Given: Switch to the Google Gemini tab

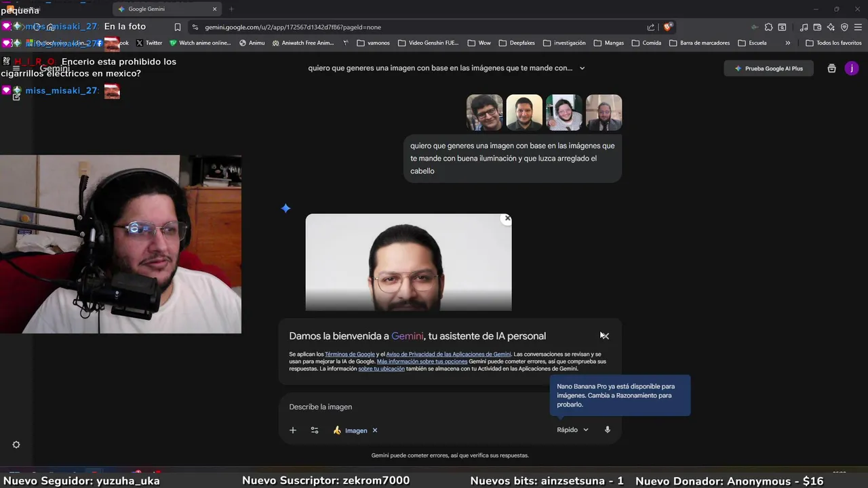Looking at the screenshot, I should [167, 9].
